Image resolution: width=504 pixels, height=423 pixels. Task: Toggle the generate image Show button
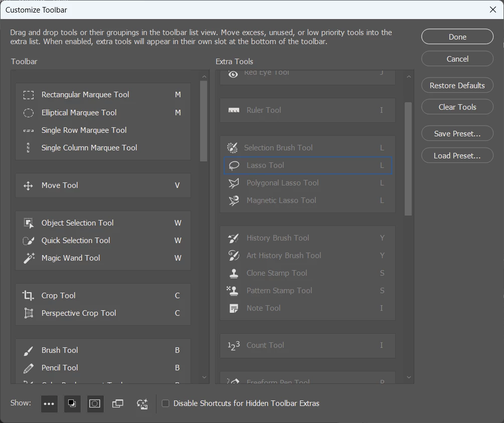tap(142, 404)
